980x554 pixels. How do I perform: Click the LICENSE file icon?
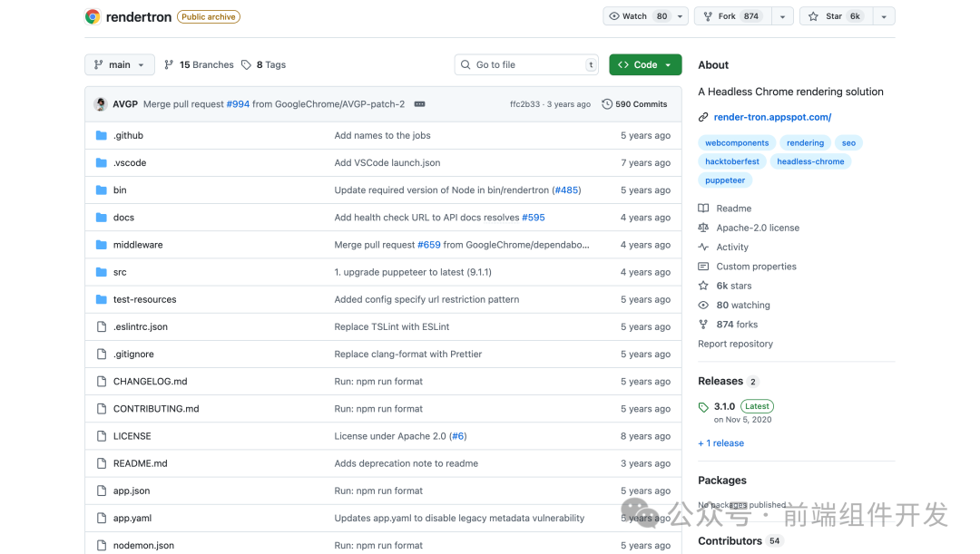click(x=102, y=436)
